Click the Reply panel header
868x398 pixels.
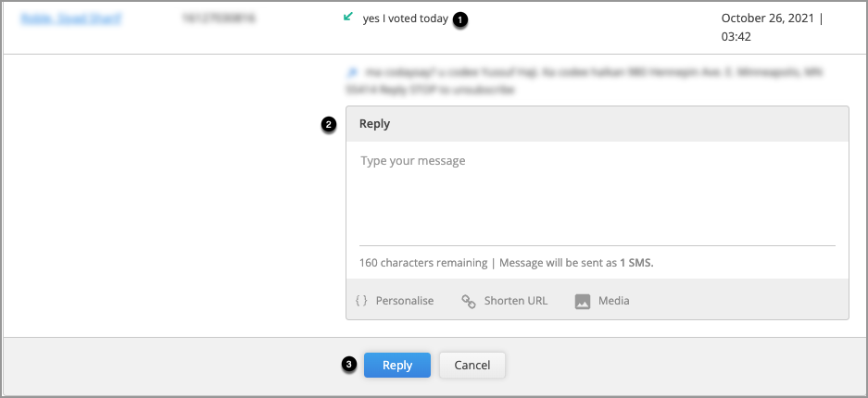point(598,124)
